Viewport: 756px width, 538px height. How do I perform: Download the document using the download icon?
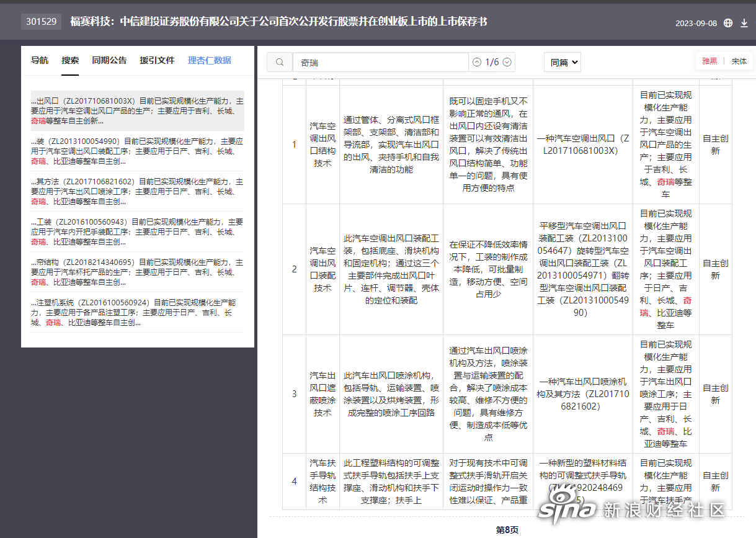[x=744, y=23]
